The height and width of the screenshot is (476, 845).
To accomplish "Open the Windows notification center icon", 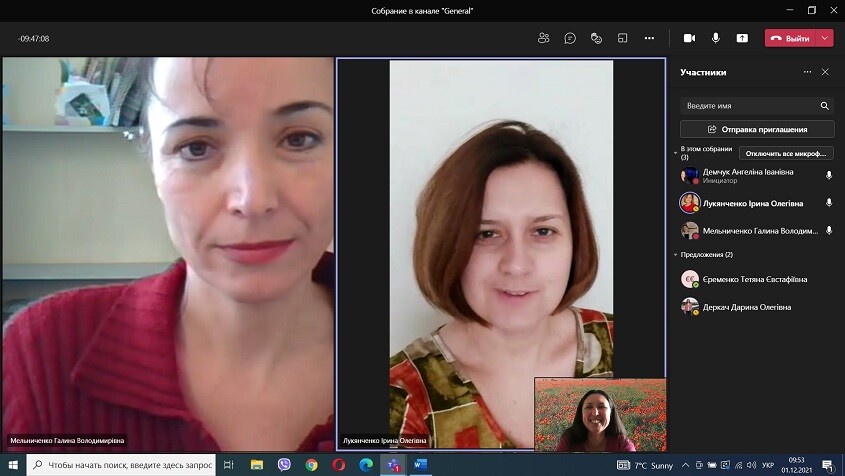I will (829, 465).
